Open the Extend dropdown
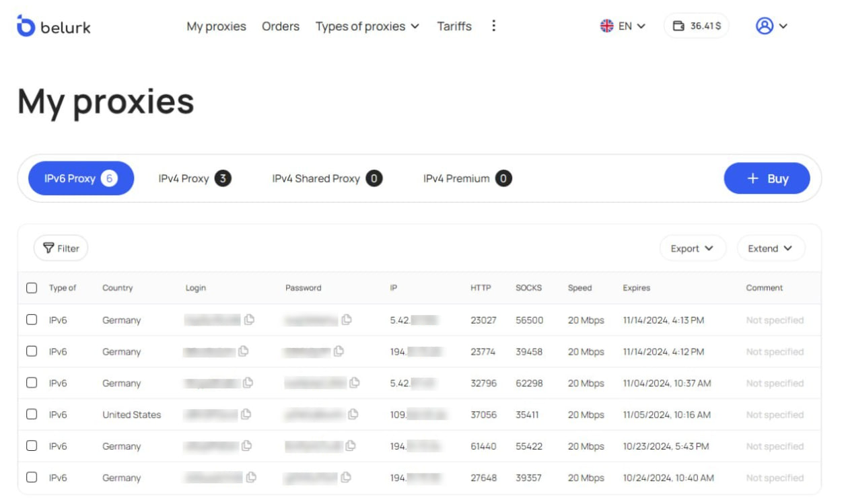Screen dimensions: 844x504 click(x=770, y=248)
